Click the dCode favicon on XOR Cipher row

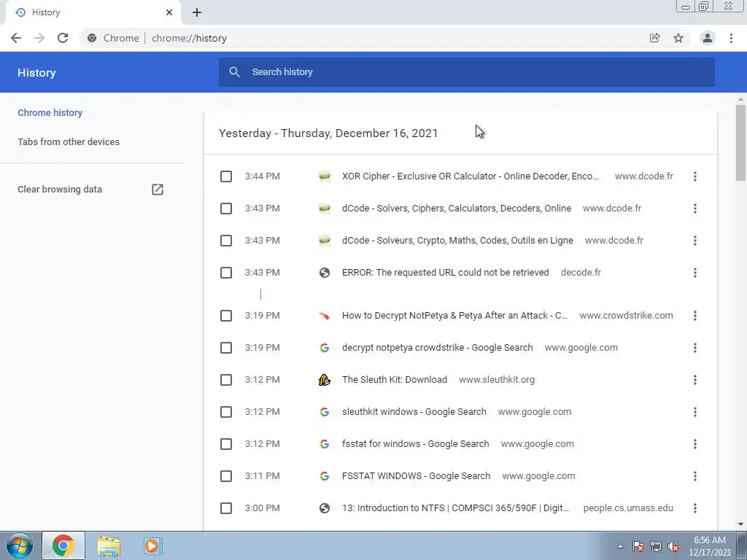325,176
